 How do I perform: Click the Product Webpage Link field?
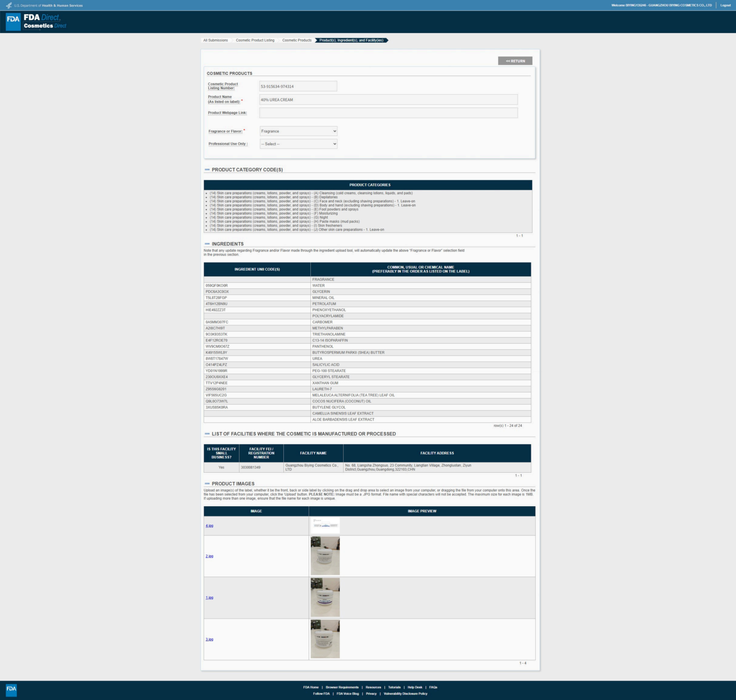pos(388,113)
